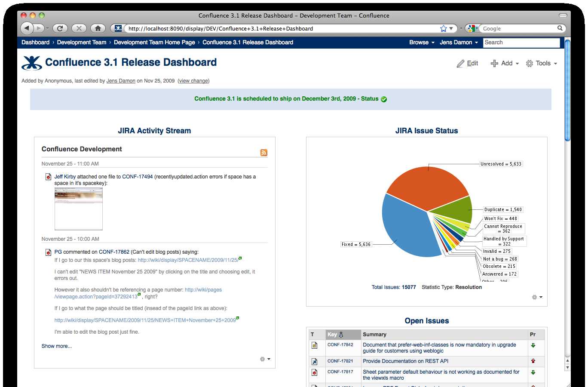Click the Confluence logo beside page title

coord(32,63)
